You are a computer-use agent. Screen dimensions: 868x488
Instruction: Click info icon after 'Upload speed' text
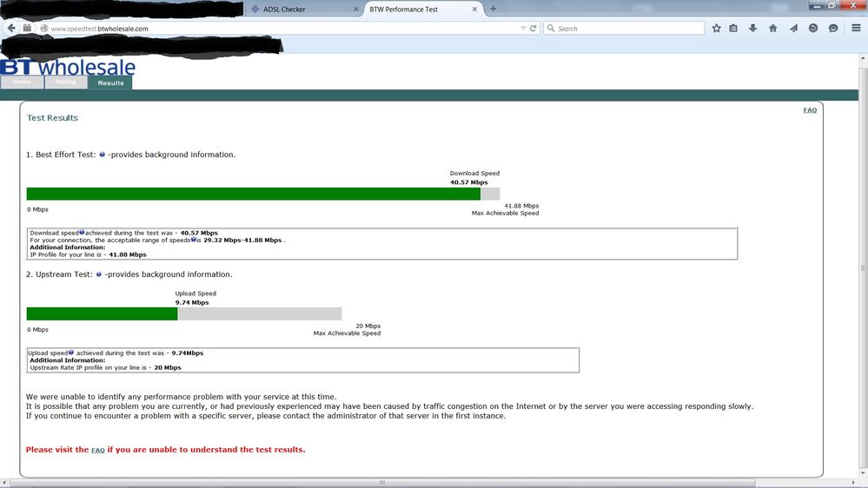[71, 352]
